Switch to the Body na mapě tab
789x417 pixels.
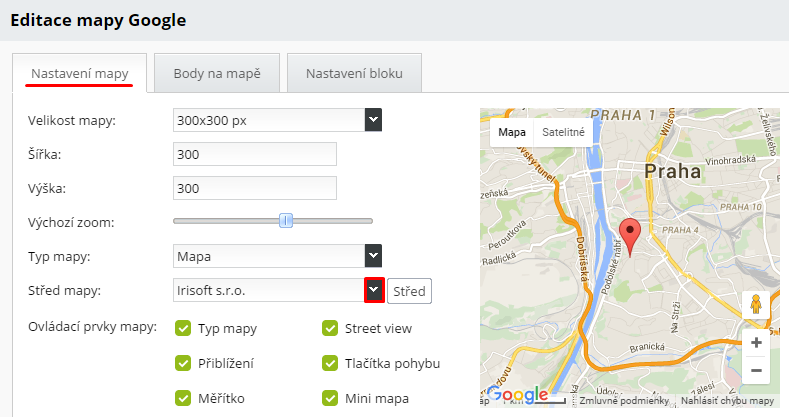[x=217, y=74]
